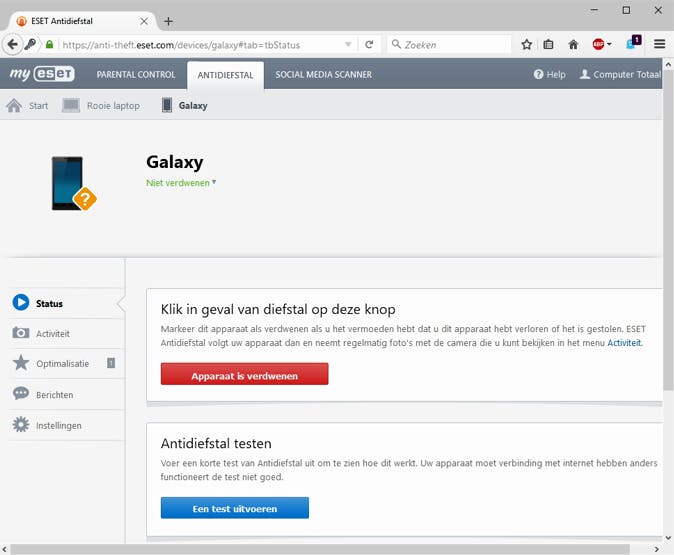Expand the Adblock Plus dropdown arrow
Screen dimensions: 674x555
pyautogui.click(x=609, y=44)
